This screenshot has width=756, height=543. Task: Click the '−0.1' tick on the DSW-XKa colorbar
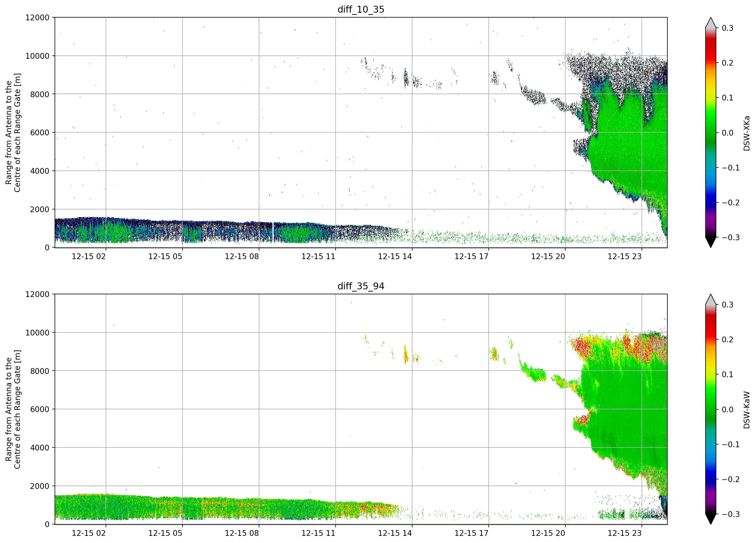pos(731,168)
